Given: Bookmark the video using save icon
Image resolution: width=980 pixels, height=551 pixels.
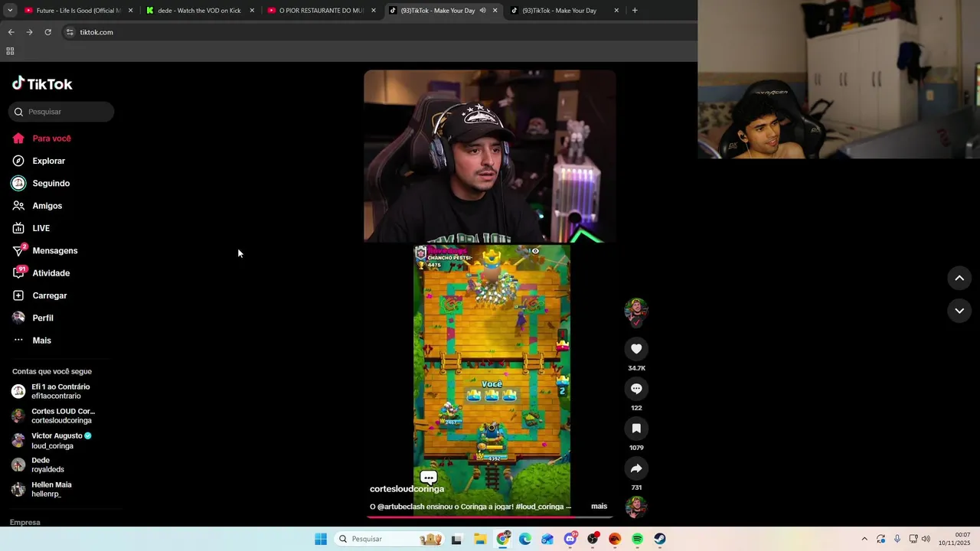Looking at the screenshot, I should 636,429.
